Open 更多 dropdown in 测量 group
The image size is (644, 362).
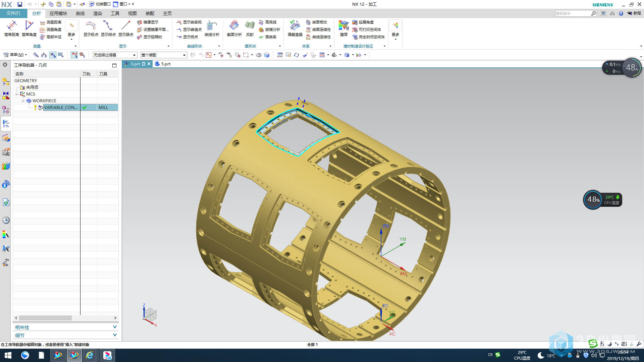point(71,30)
